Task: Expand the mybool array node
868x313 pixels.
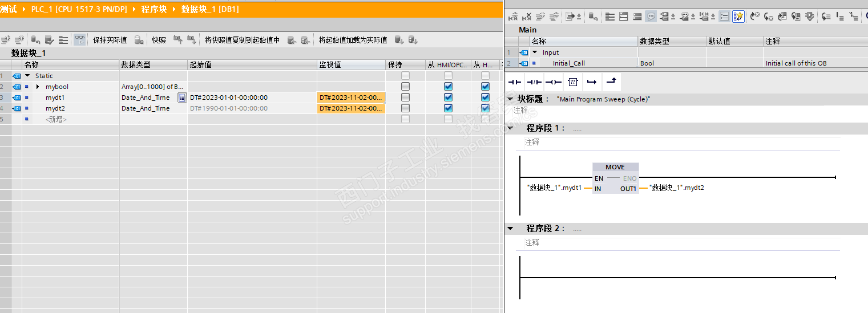Action: pyautogui.click(x=38, y=87)
